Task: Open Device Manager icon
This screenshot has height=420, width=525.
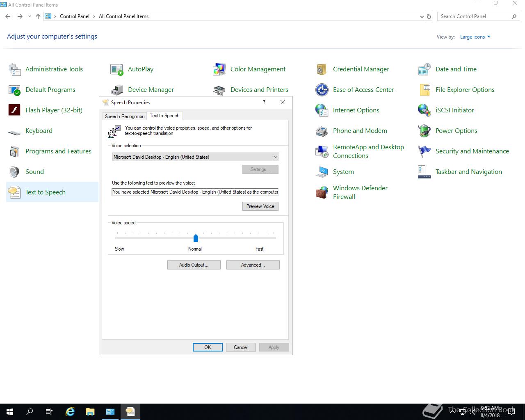Action: pyautogui.click(x=117, y=90)
